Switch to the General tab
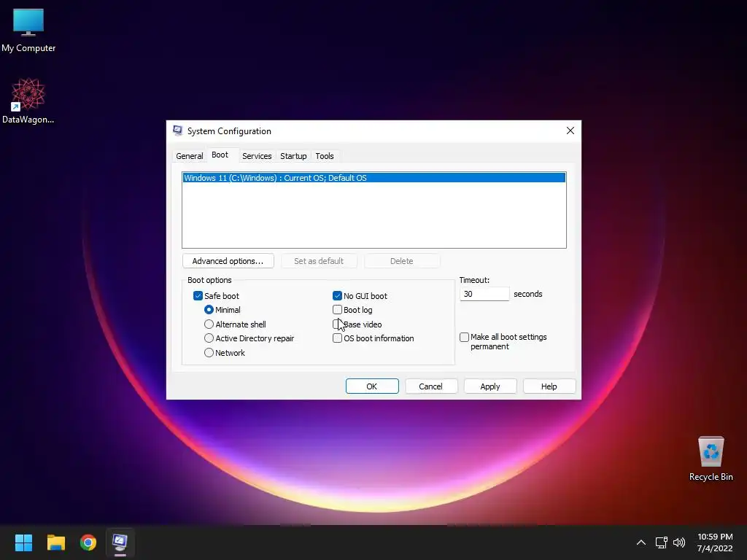This screenshot has width=747, height=560. click(189, 156)
